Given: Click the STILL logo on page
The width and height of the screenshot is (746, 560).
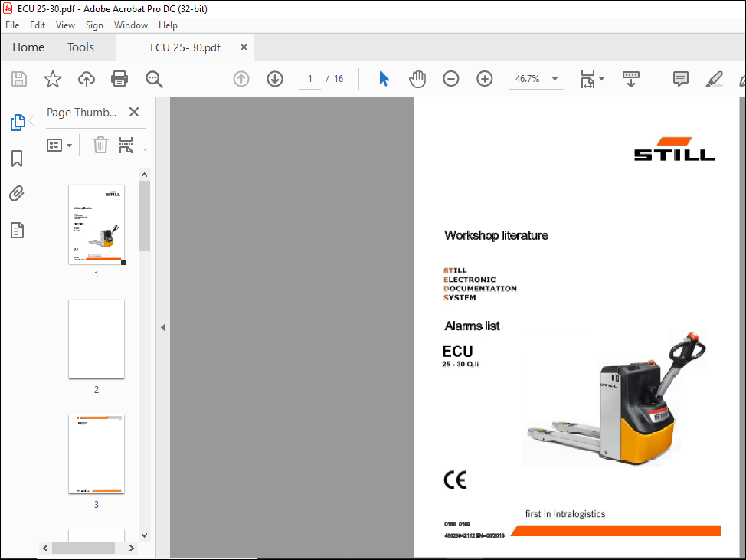Looking at the screenshot, I should 674,149.
